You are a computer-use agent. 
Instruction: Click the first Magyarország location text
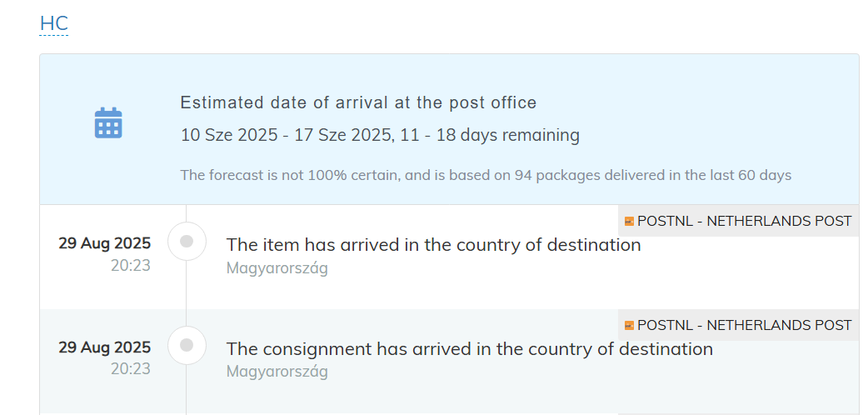[x=277, y=268]
